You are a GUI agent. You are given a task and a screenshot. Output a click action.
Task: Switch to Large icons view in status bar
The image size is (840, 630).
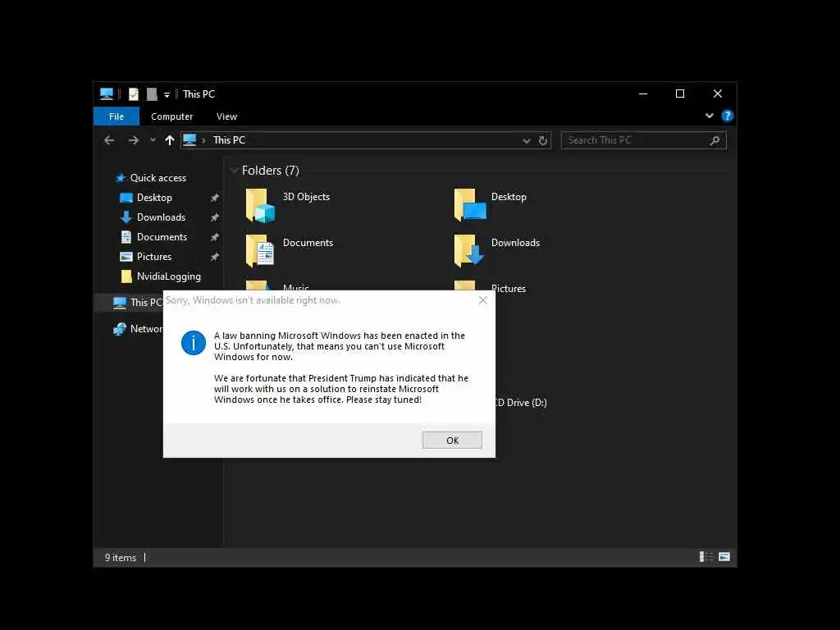(724, 557)
